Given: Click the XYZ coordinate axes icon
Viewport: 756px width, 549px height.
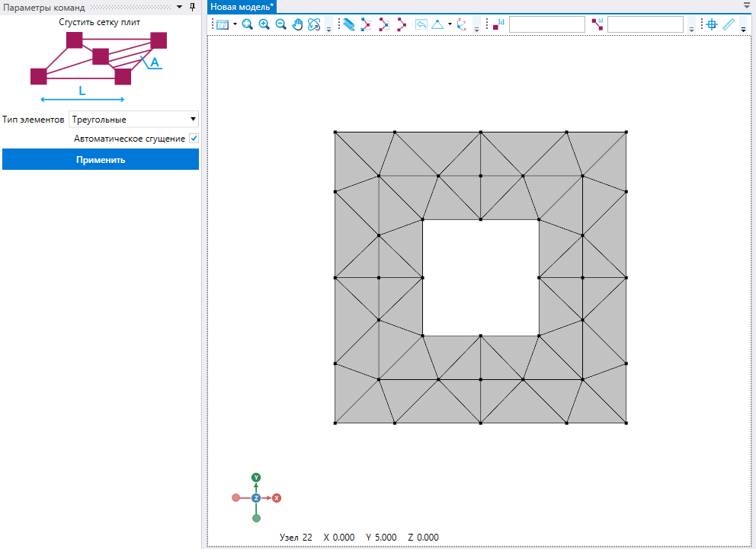Looking at the screenshot, I should click(x=462, y=24).
